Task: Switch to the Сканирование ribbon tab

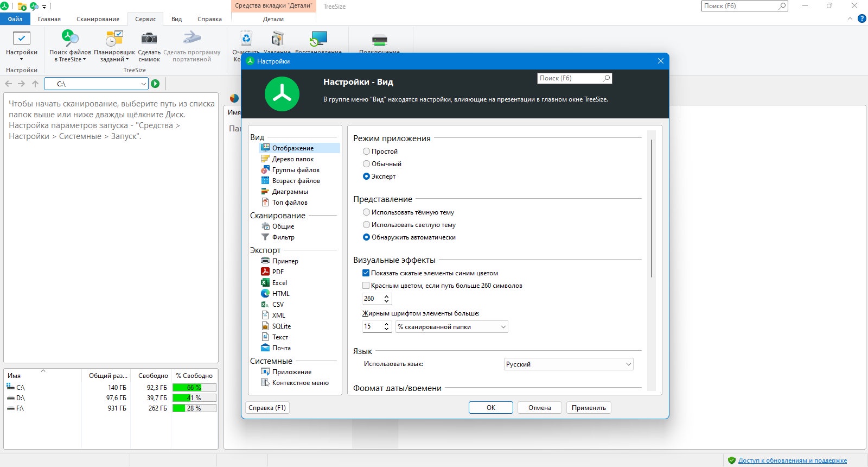Action: 98,19
